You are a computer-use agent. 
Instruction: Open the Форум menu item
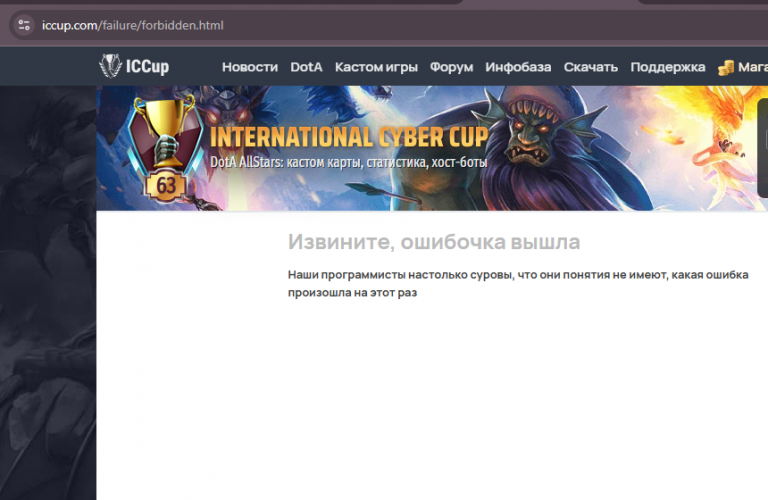click(x=452, y=67)
